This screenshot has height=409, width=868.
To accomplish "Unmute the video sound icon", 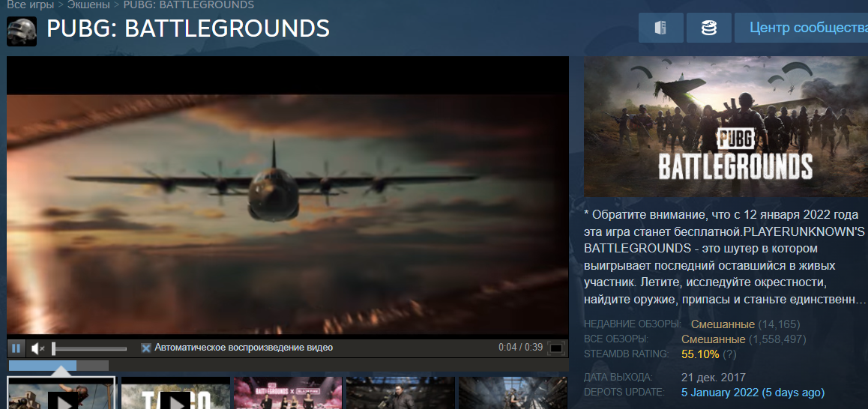I will pos(37,348).
